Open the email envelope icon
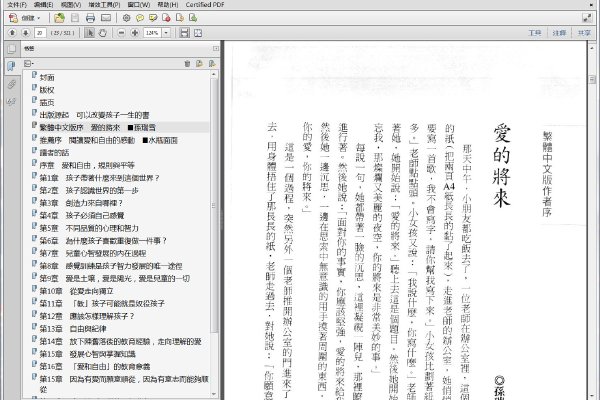This screenshot has width=600, height=400. (106, 18)
